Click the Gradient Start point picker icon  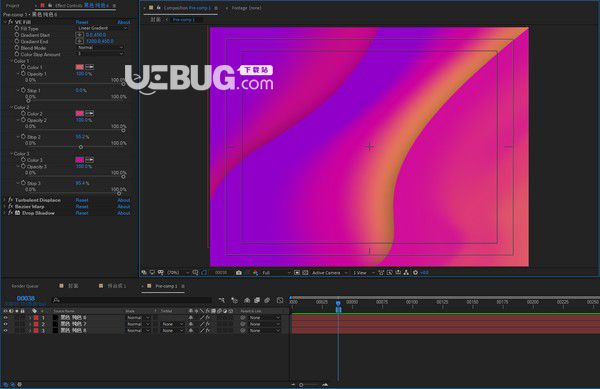point(80,35)
